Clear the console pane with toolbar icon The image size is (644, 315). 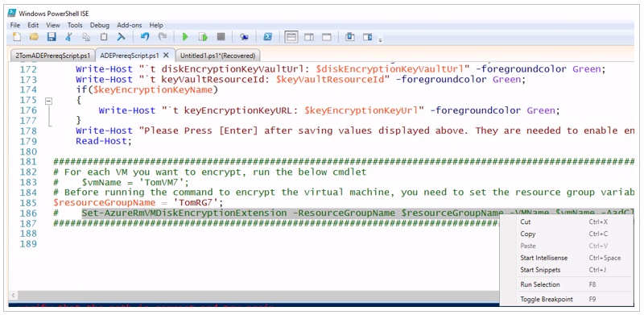click(x=122, y=37)
